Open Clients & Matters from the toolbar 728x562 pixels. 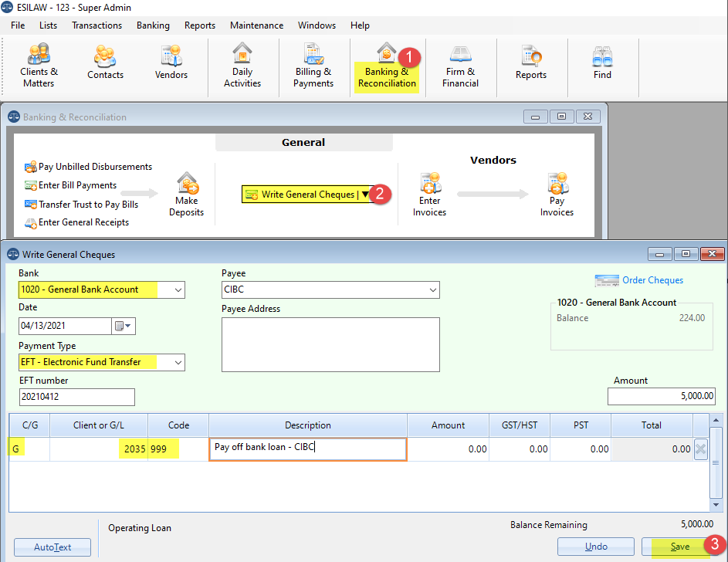point(39,66)
